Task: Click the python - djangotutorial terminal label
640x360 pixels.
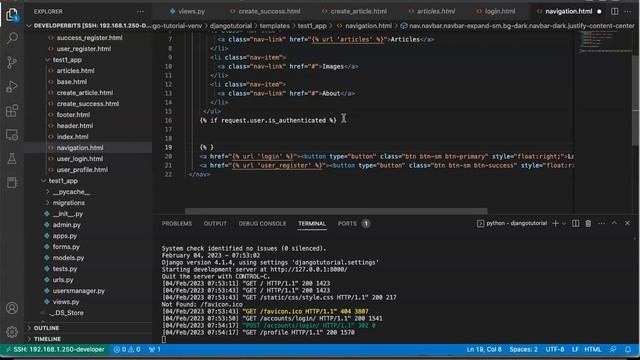Action: [x=516, y=223]
